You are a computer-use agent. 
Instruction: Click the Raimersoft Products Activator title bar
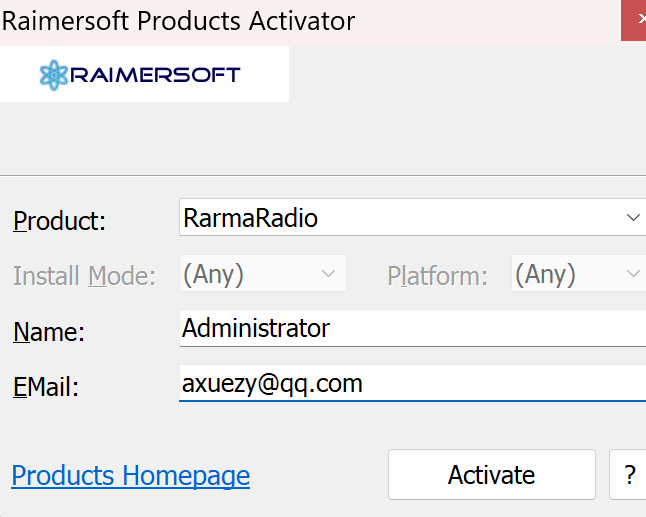click(x=250, y=20)
